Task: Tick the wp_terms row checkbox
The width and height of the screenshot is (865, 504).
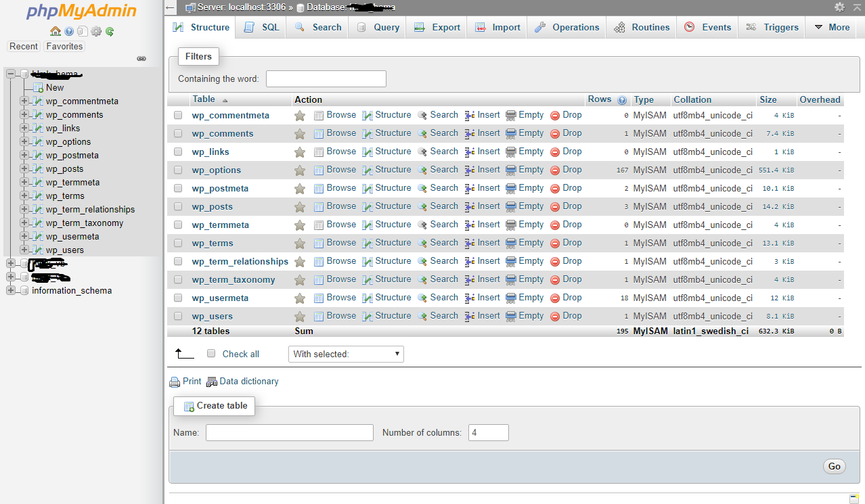Action: pos(178,244)
